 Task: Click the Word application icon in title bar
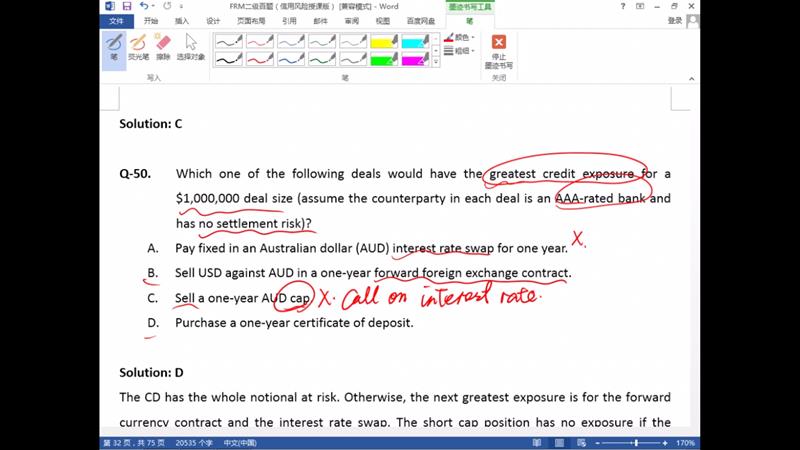point(110,6)
